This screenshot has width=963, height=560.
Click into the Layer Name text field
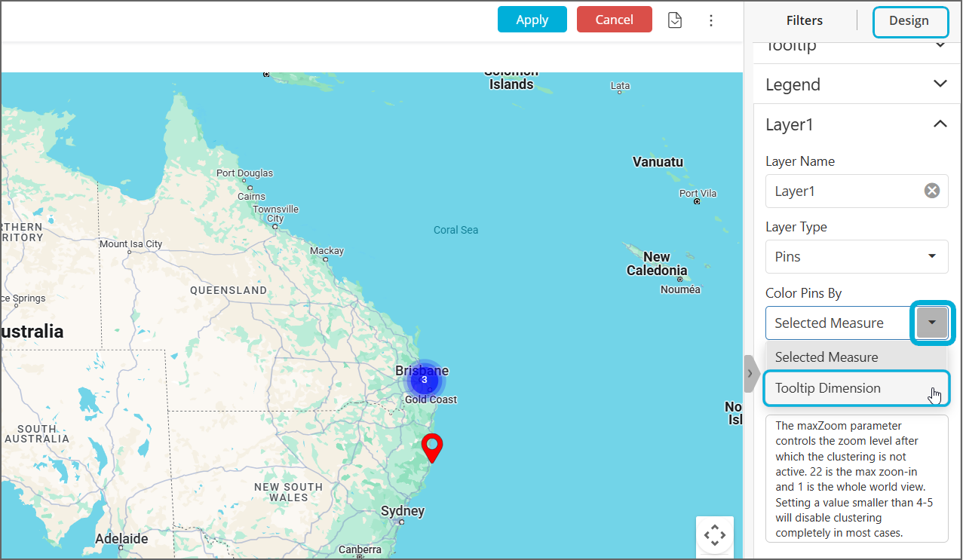point(843,191)
